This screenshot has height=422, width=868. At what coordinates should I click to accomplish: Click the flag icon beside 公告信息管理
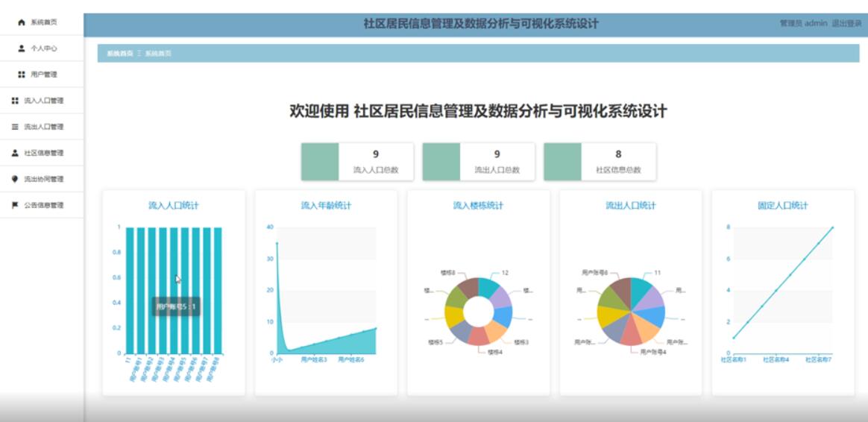tap(15, 205)
